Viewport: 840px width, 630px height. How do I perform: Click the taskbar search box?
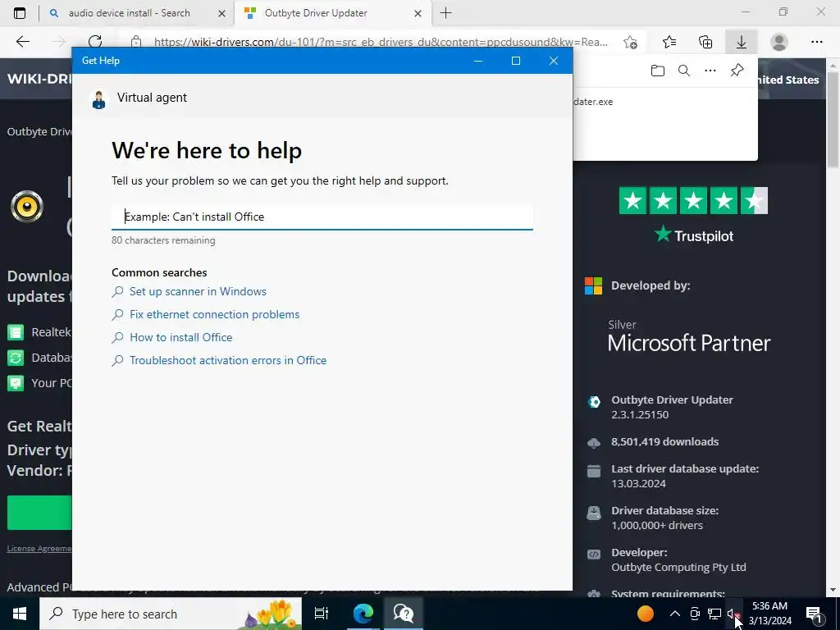(x=171, y=614)
